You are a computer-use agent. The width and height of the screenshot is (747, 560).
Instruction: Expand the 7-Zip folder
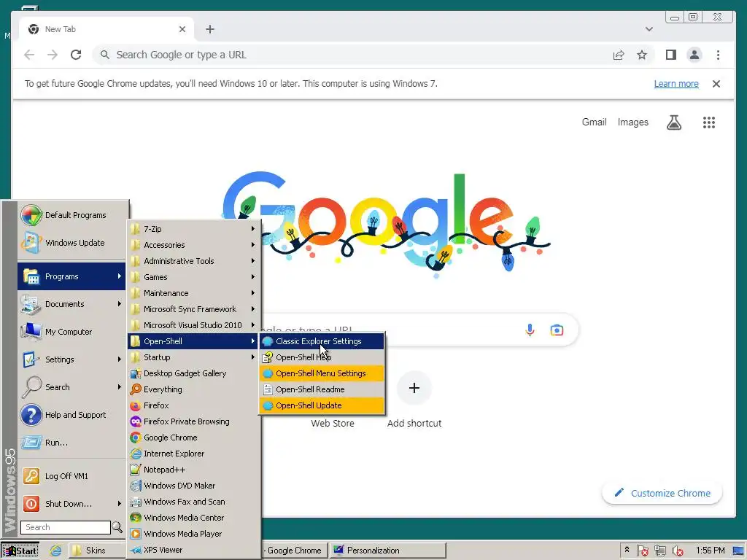tap(194, 228)
